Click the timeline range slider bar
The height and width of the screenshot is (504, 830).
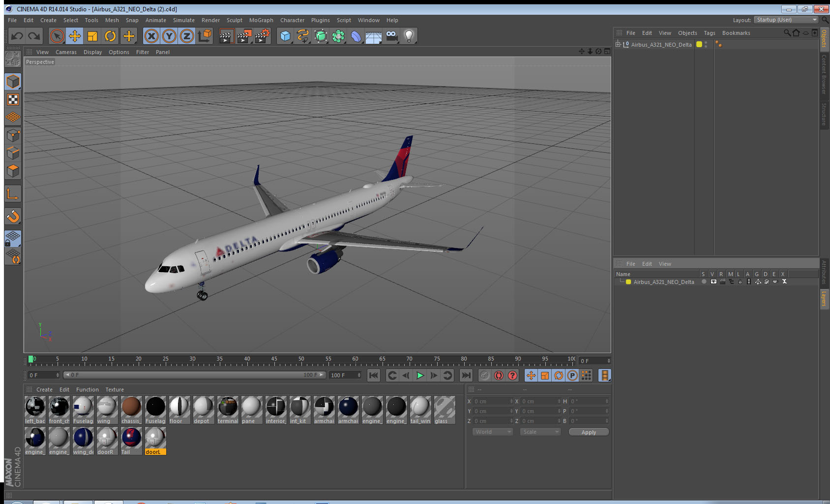[x=194, y=375]
